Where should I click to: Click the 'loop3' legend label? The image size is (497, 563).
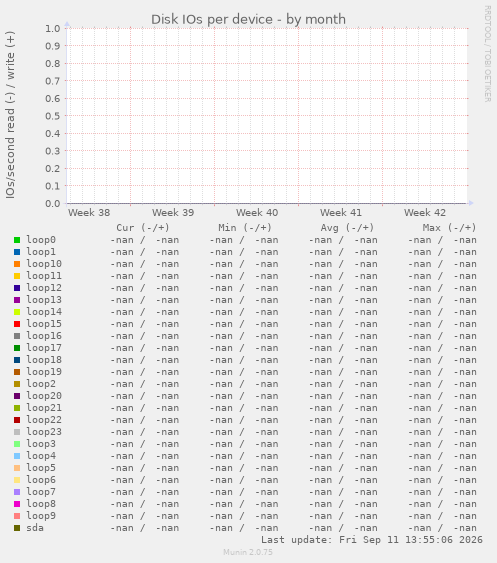[41, 444]
